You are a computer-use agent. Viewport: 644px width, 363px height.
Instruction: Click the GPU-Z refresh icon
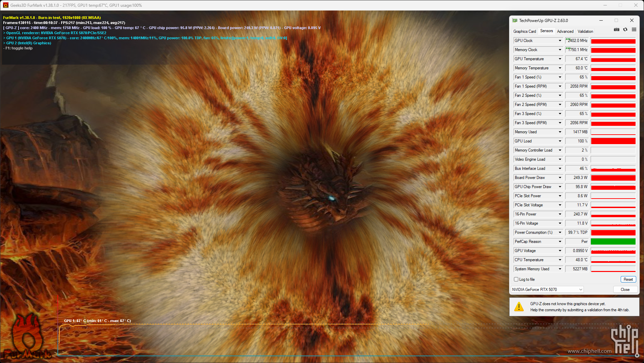coord(625,30)
